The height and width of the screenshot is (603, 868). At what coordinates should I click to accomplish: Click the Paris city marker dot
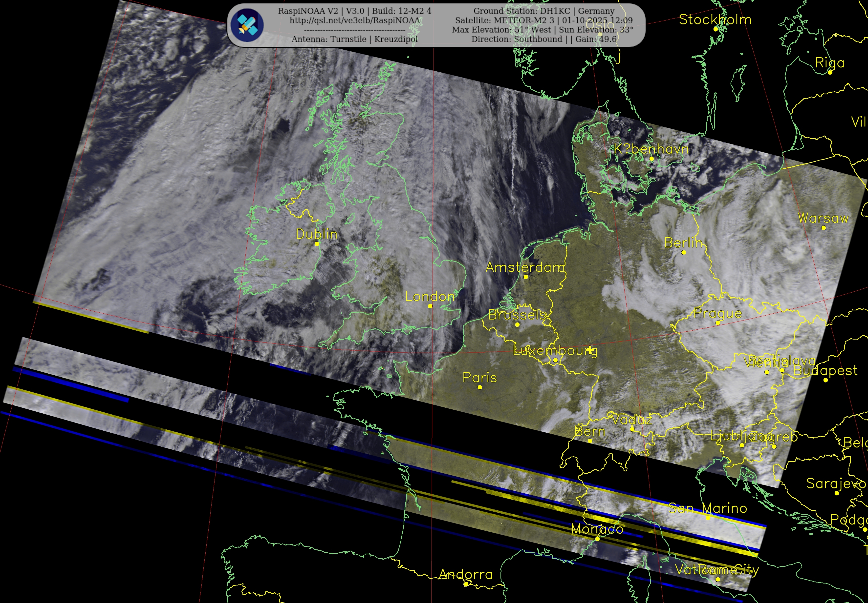(x=480, y=387)
